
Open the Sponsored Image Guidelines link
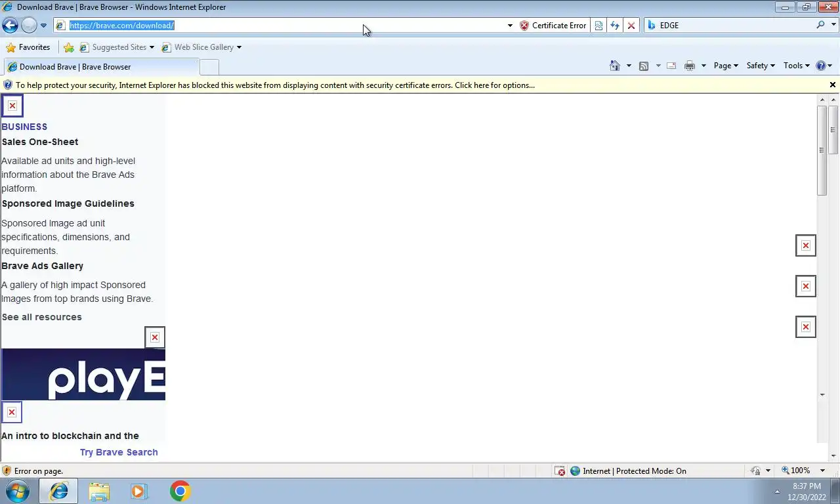68,203
